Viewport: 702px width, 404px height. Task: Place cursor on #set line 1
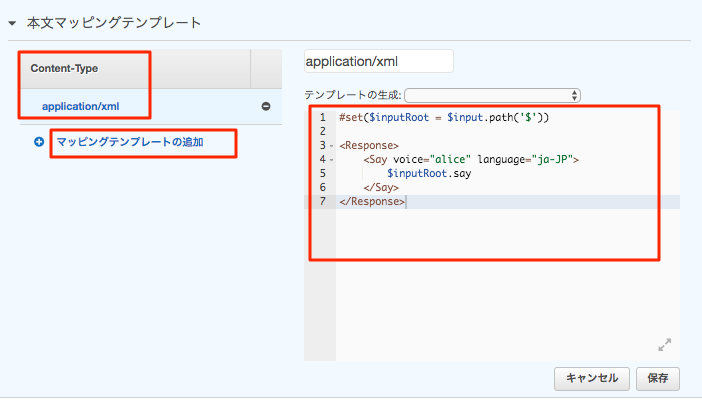click(444, 118)
